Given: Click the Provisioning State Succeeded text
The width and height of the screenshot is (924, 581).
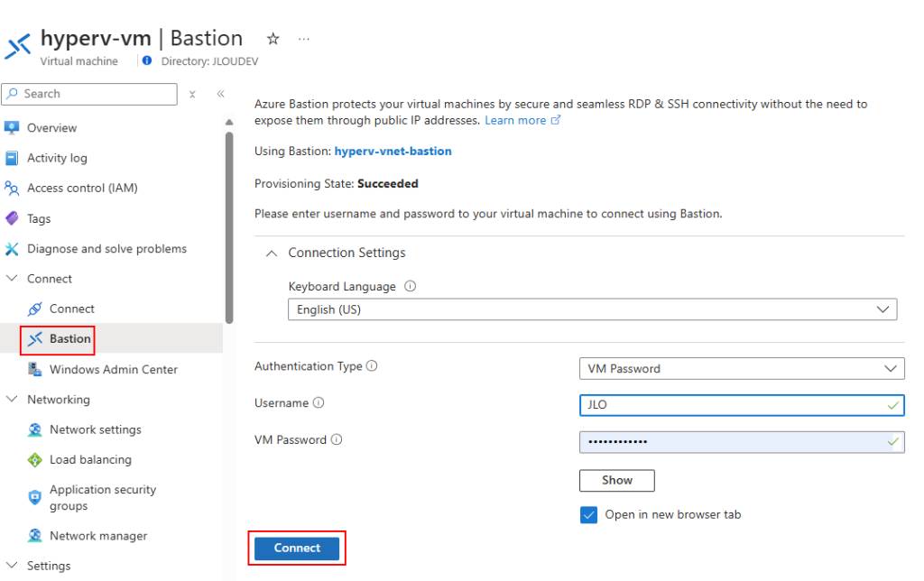Looking at the screenshot, I should [388, 184].
